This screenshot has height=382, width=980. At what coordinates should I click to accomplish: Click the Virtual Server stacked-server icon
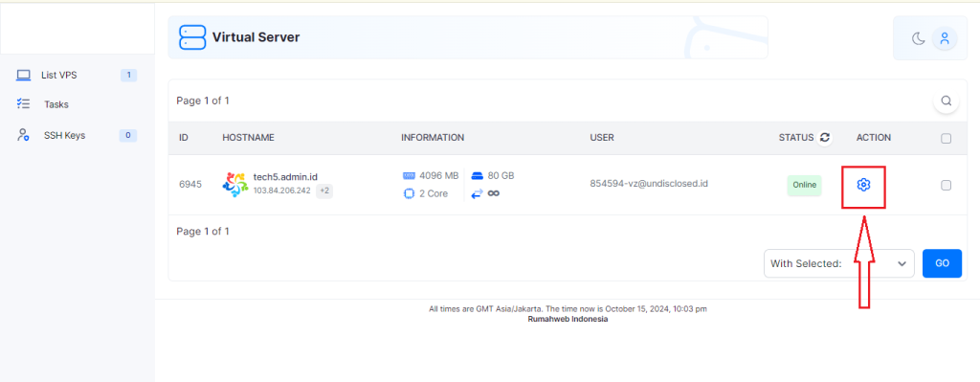point(191,37)
